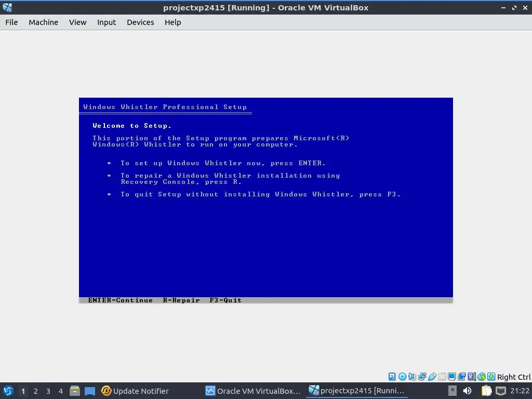Click the recording status icon
The width and height of the screenshot is (532, 399).
(x=461, y=376)
